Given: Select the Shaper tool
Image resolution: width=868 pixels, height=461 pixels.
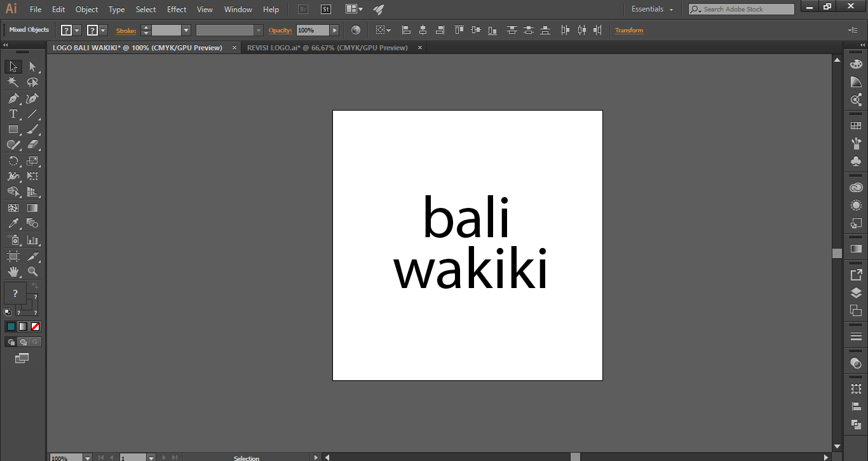Looking at the screenshot, I should [13, 145].
